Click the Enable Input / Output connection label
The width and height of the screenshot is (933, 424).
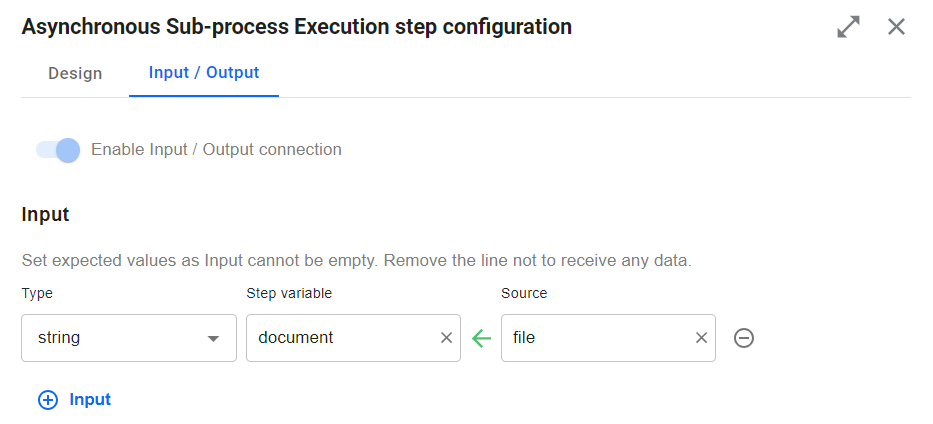tap(216, 149)
